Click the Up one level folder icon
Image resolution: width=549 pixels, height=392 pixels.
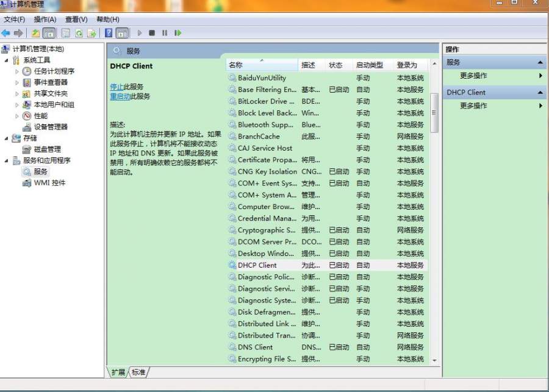tap(35, 34)
